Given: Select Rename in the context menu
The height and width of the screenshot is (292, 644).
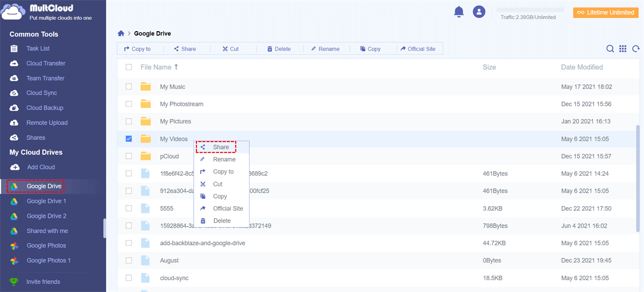Looking at the screenshot, I should (x=224, y=159).
